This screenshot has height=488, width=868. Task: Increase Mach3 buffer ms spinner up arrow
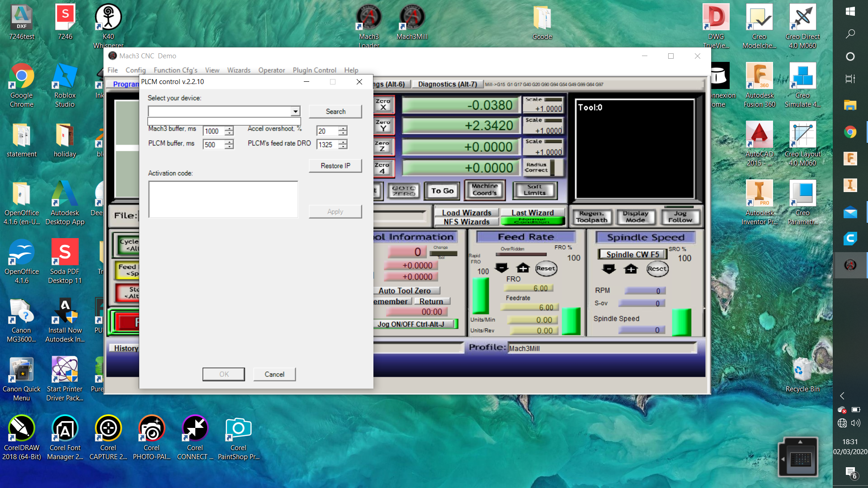[x=230, y=128]
